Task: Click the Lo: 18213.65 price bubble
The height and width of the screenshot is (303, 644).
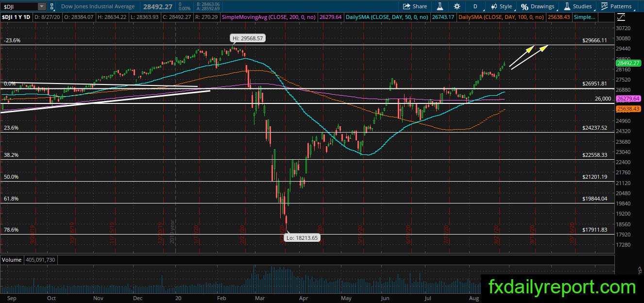Action: [x=303, y=238]
